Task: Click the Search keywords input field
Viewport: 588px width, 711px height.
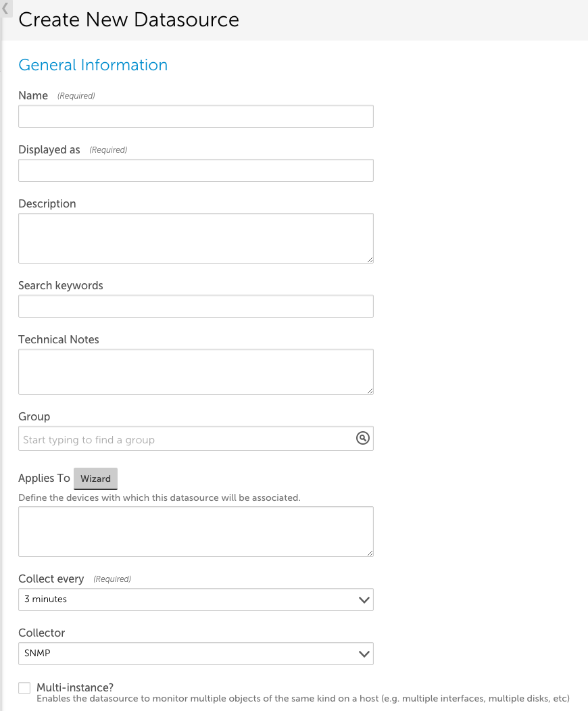Action: (196, 305)
